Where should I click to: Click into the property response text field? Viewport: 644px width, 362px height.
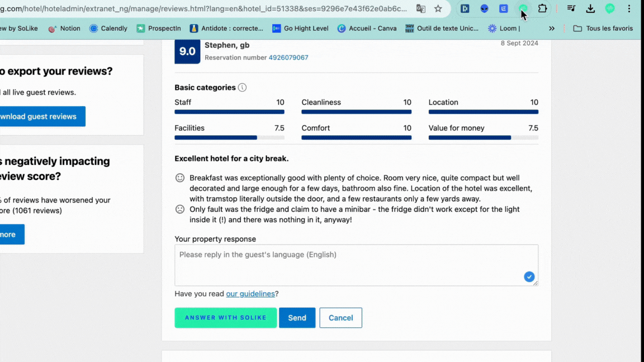347,265
